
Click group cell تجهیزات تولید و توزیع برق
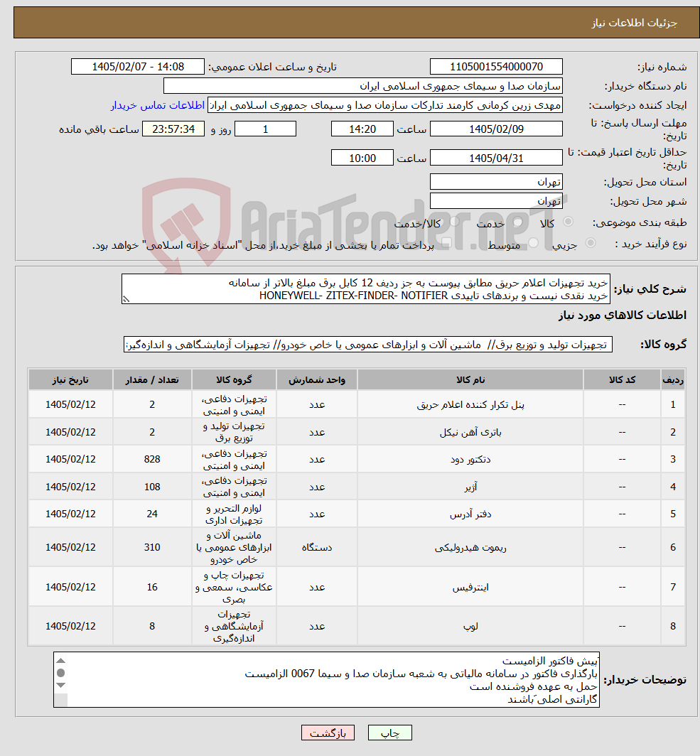(x=234, y=433)
